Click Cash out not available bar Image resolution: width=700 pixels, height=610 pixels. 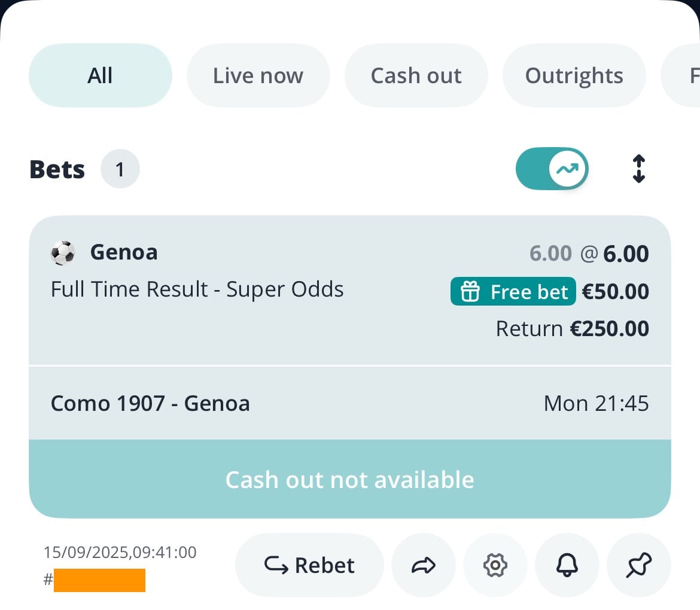pyautogui.click(x=349, y=479)
